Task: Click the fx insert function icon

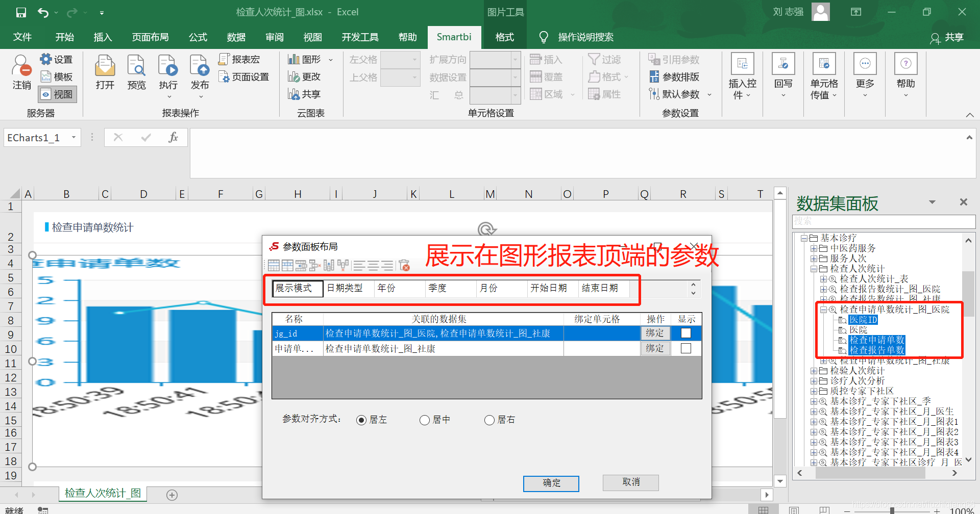Action: point(173,137)
